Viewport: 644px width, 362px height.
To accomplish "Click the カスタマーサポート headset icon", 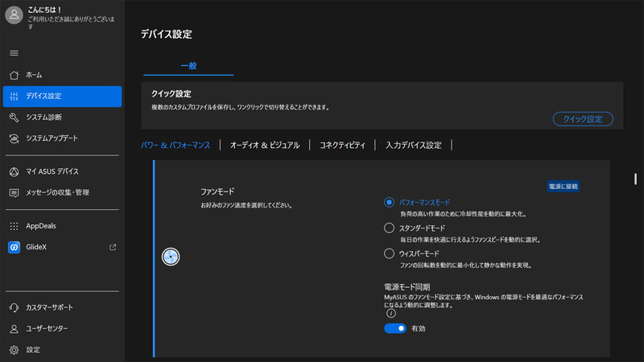I will [x=14, y=307].
